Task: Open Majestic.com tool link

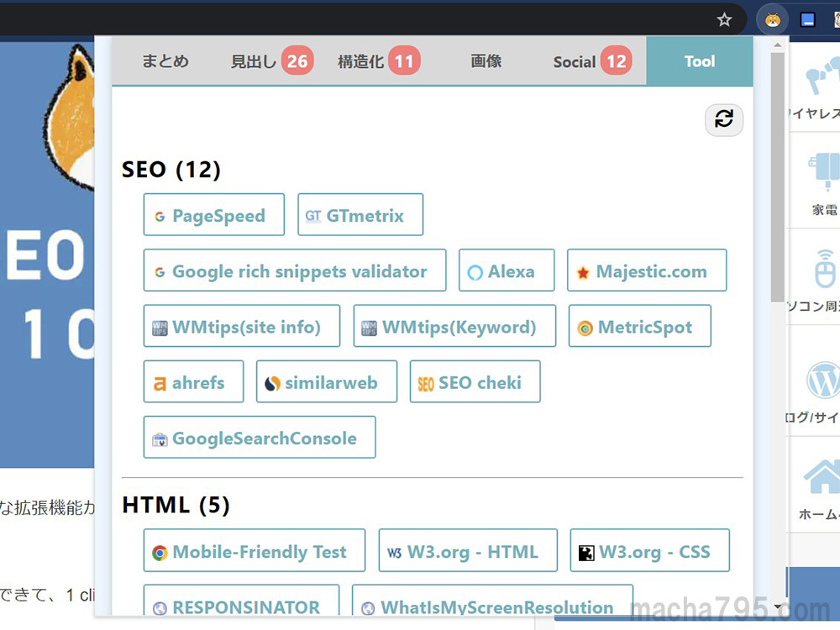Action: coord(647,270)
